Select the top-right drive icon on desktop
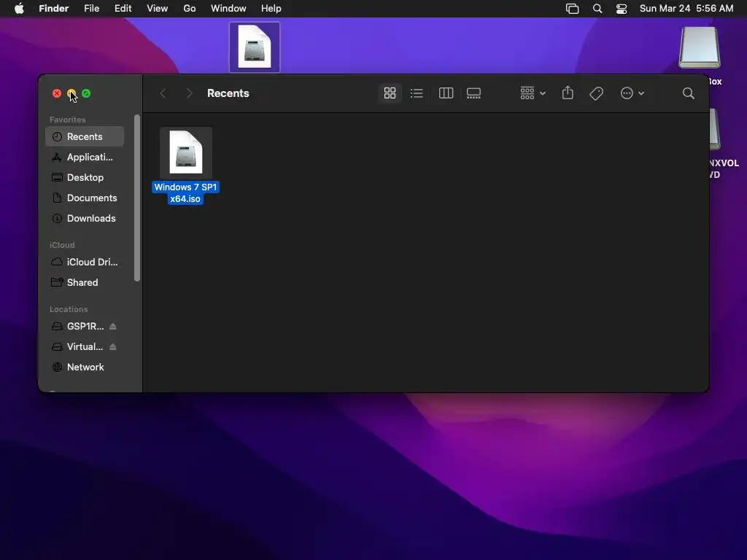 pos(700,47)
